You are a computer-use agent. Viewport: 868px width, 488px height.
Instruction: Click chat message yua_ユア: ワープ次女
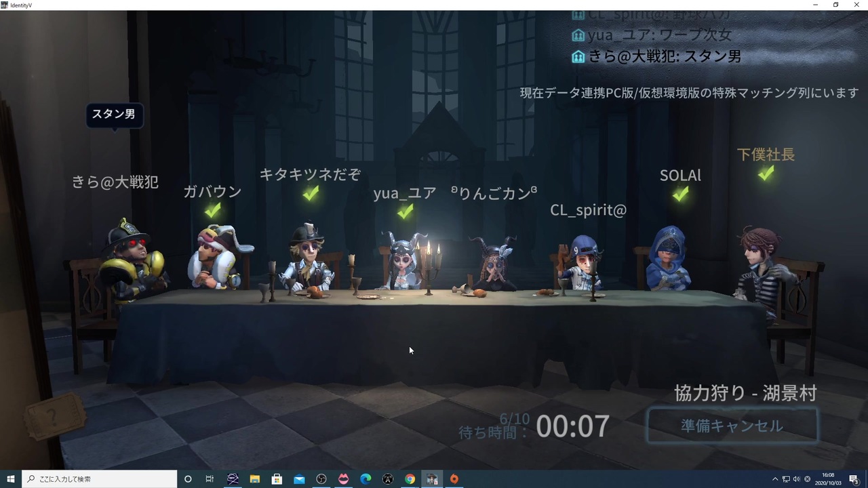(x=660, y=35)
